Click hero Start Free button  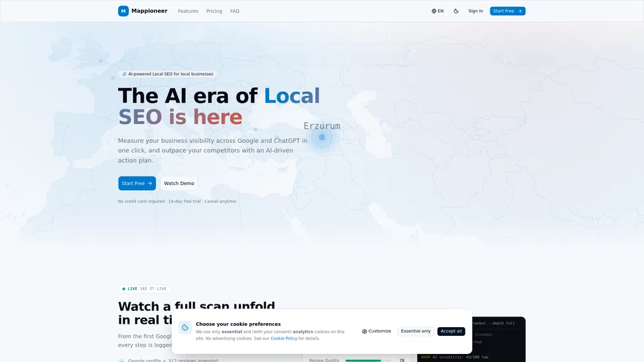137,184
